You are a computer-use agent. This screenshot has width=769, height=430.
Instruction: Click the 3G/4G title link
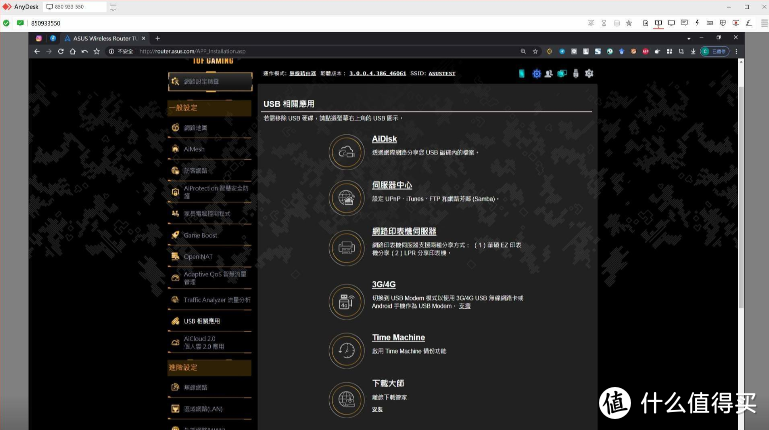coord(384,284)
